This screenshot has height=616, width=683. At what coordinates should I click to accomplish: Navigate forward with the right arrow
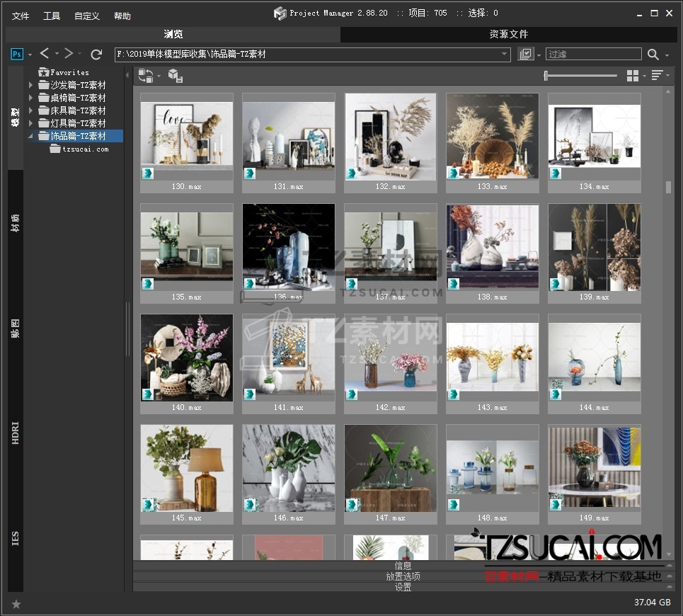69,54
